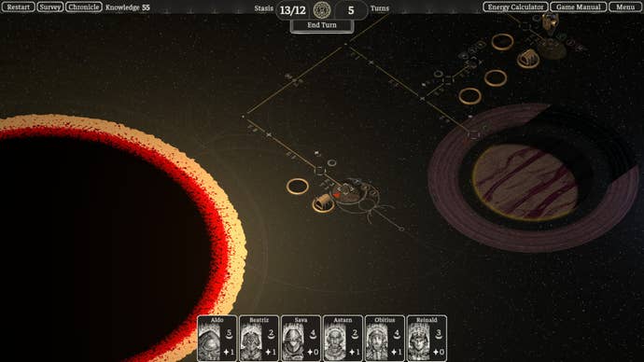Select the Aldo crew card
The width and height of the screenshot is (644, 362).
click(217, 338)
